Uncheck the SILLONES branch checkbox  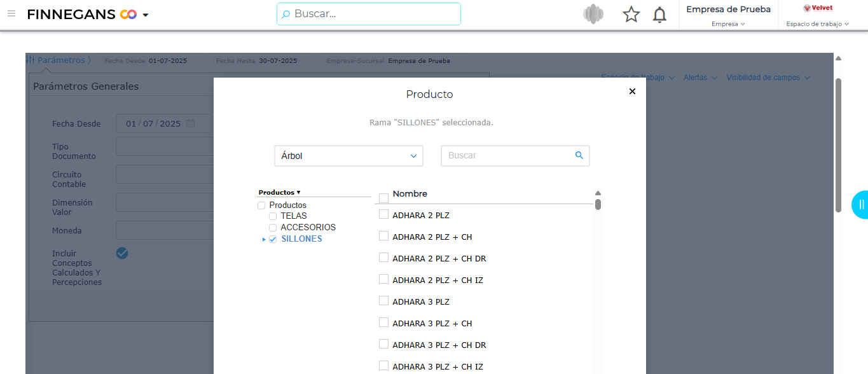[273, 239]
